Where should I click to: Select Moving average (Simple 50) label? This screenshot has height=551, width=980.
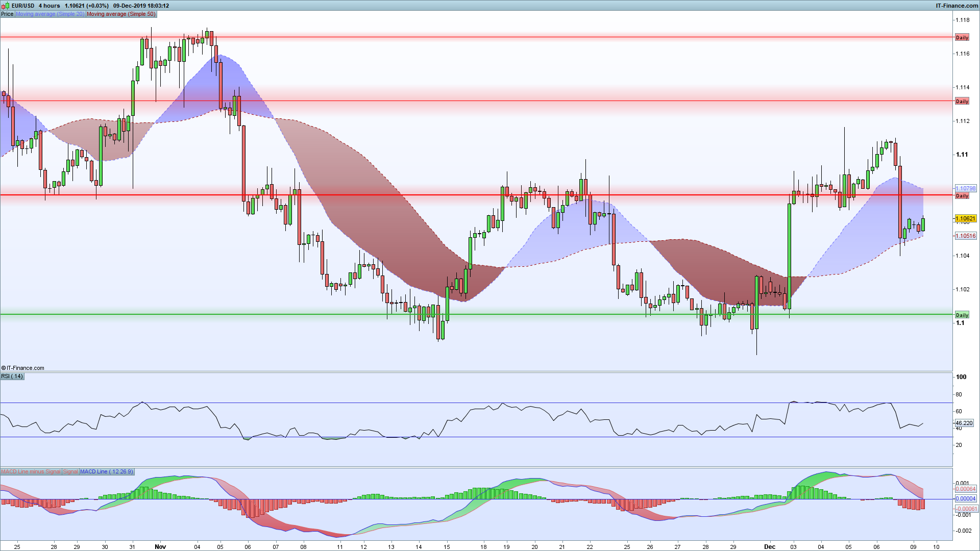click(x=121, y=14)
